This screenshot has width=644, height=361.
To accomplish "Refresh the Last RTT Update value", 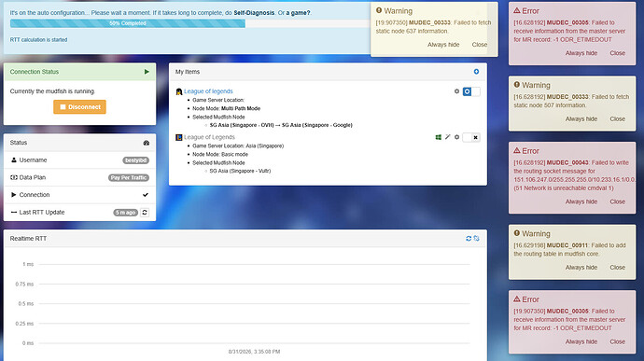I will tap(145, 213).
